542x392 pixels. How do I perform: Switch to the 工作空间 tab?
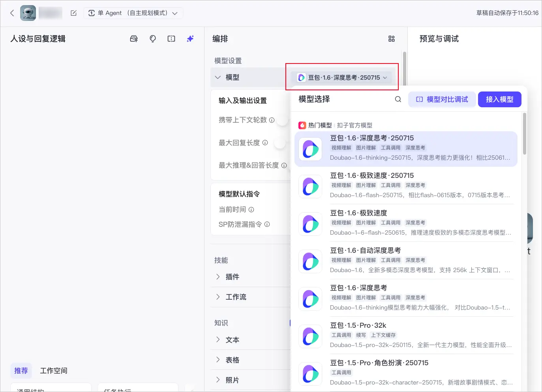(54, 371)
